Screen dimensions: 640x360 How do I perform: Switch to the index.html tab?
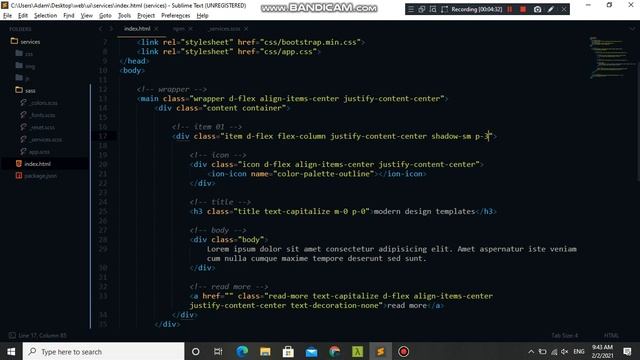tap(137, 29)
